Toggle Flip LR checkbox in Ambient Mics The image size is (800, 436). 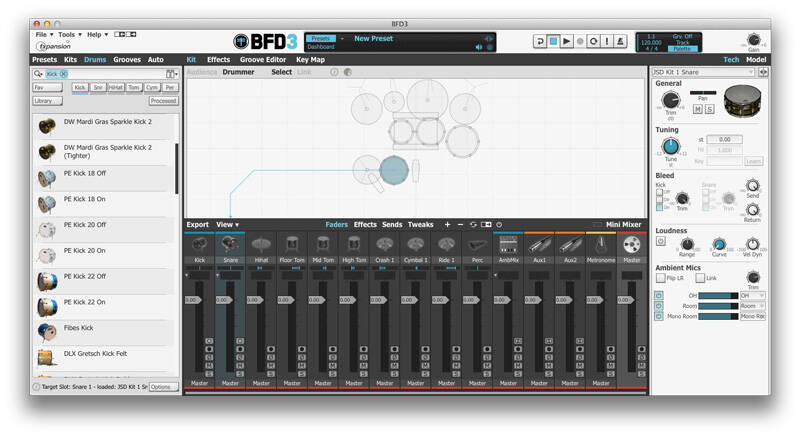(x=660, y=278)
